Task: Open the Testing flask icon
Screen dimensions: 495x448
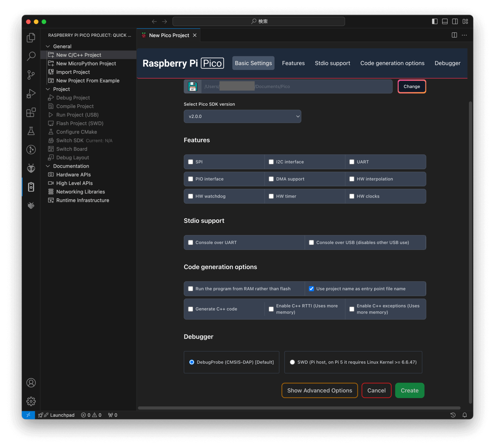Action: coord(31,131)
